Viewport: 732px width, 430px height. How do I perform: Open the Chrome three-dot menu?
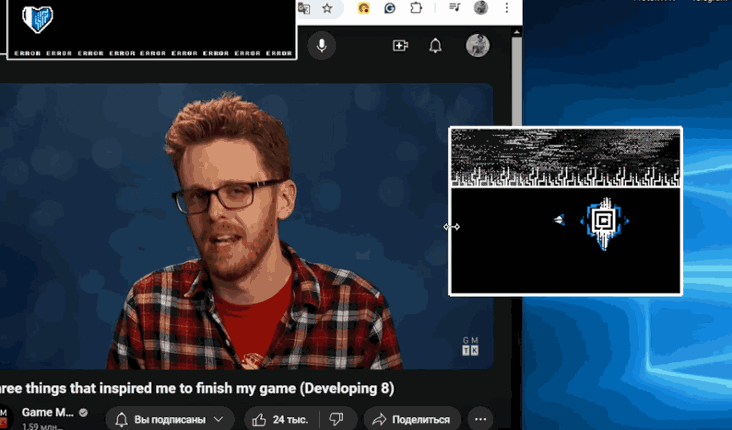(507, 8)
